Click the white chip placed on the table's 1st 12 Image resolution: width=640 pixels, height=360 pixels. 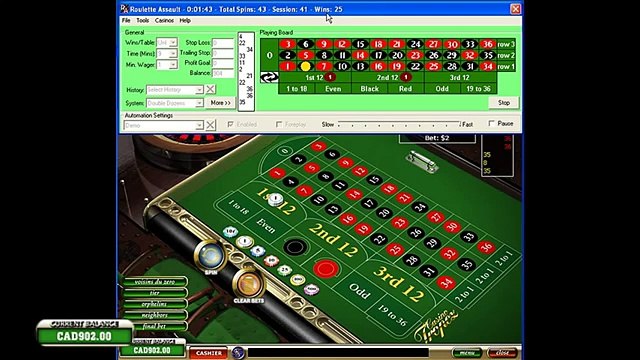pyautogui.click(x=276, y=199)
